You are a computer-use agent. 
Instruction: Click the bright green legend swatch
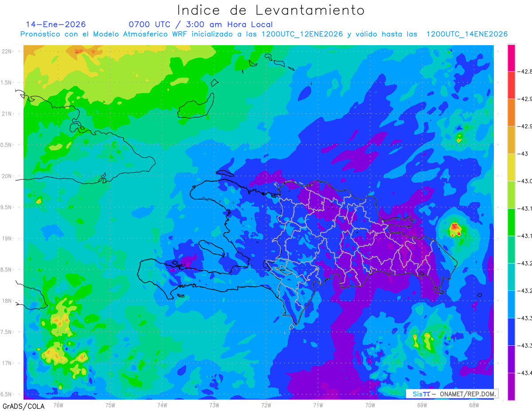point(511,222)
